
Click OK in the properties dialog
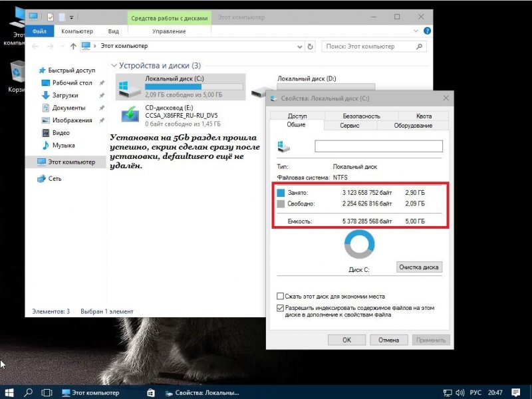(346, 340)
